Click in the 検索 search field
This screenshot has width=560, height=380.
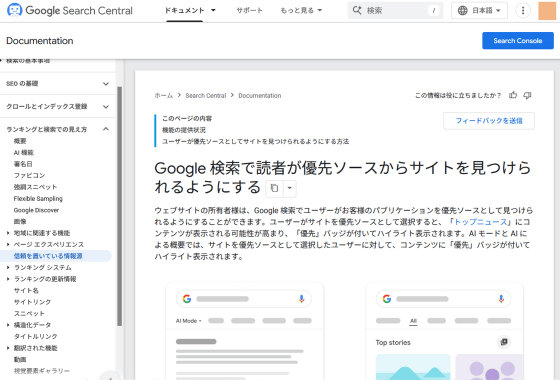pyautogui.click(x=395, y=10)
